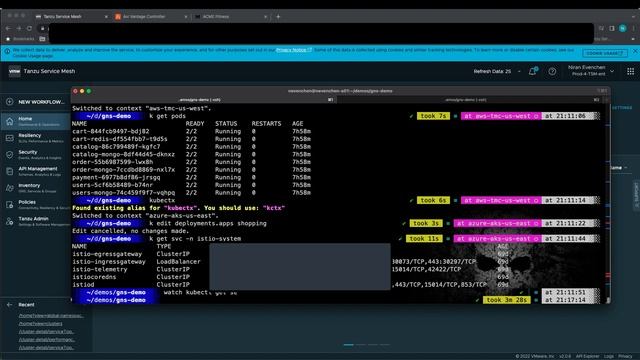Click the Bookmarks star item
640x360 pixels.
(x=20, y=39)
